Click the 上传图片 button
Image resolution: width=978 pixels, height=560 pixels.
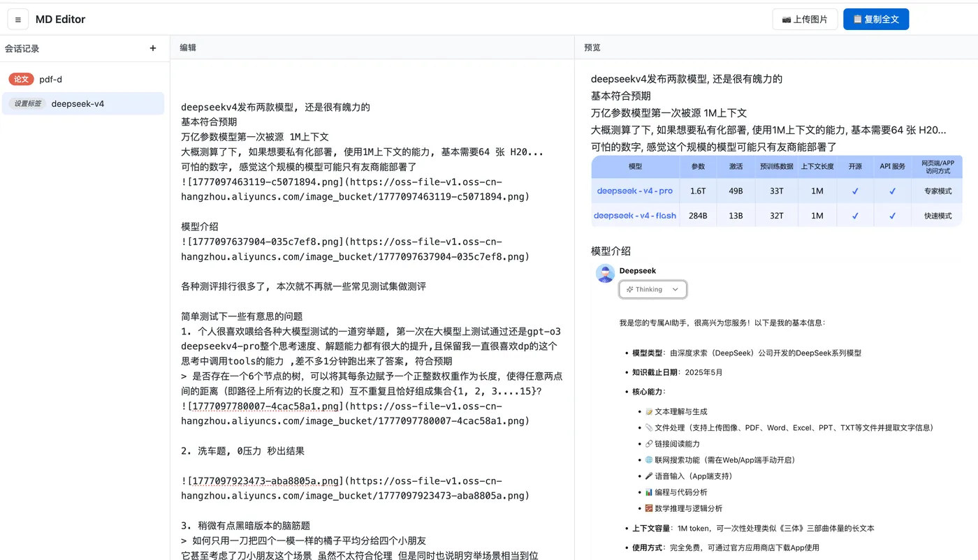pos(805,20)
